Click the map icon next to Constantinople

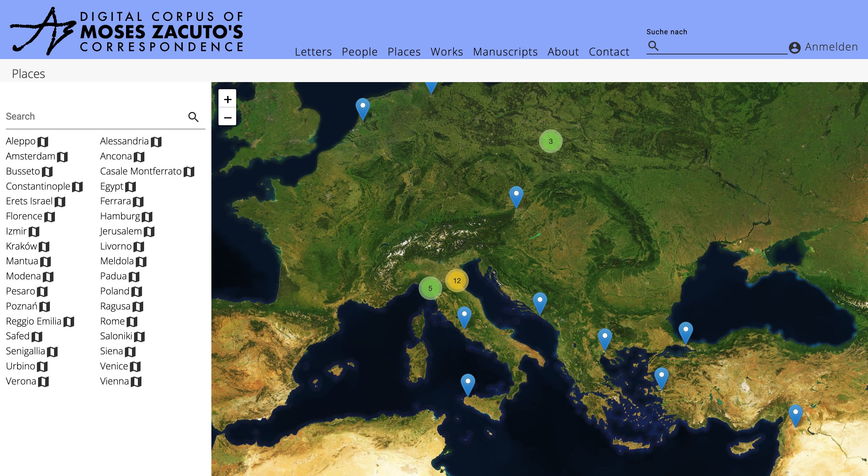click(77, 187)
